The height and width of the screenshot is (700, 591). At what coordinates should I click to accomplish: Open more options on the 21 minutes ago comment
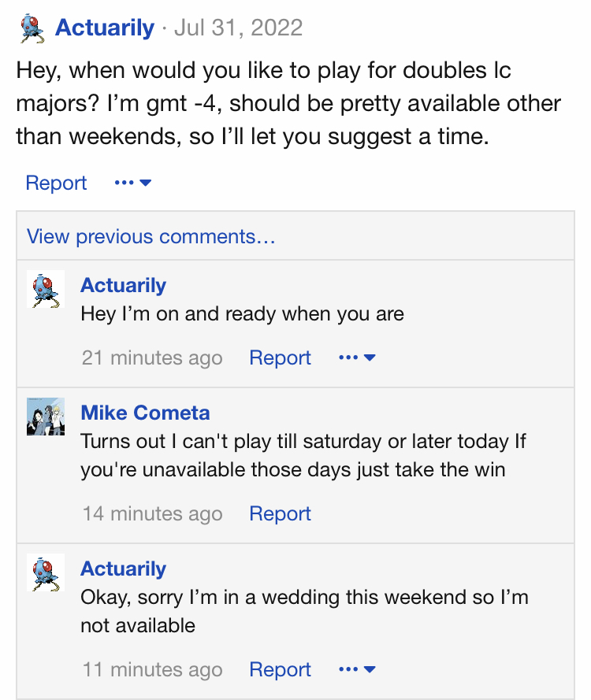[x=358, y=357]
